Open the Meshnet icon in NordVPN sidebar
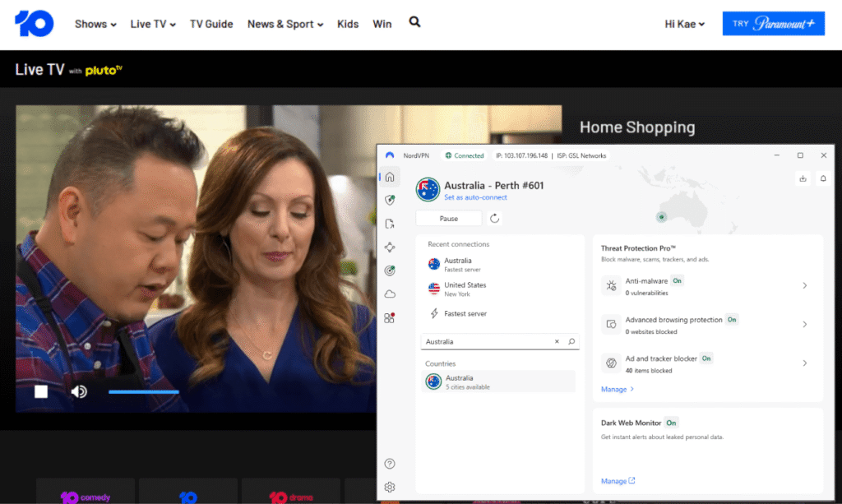 coord(390,247)
